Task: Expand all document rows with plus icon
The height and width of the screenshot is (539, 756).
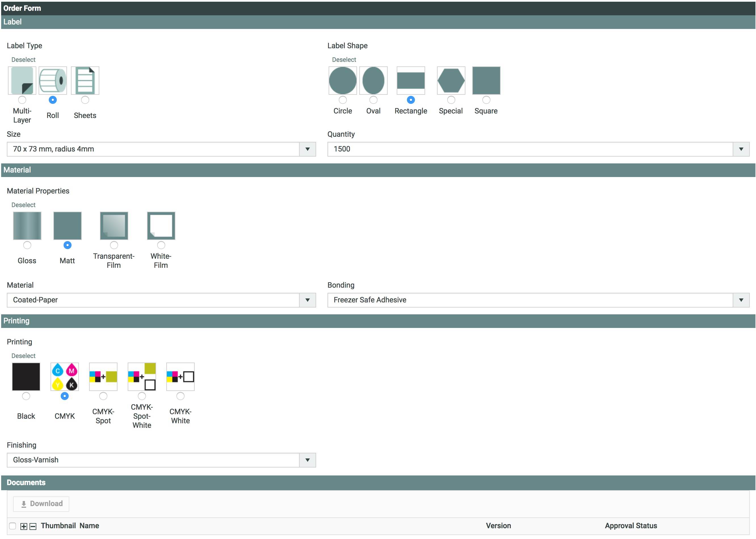Action: (x=24, y=527)
